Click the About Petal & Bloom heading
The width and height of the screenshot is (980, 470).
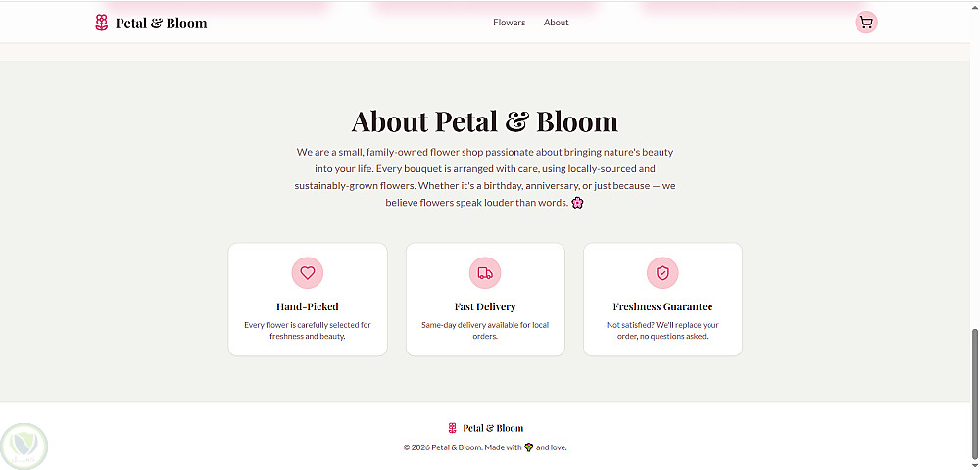coord(485,121)
